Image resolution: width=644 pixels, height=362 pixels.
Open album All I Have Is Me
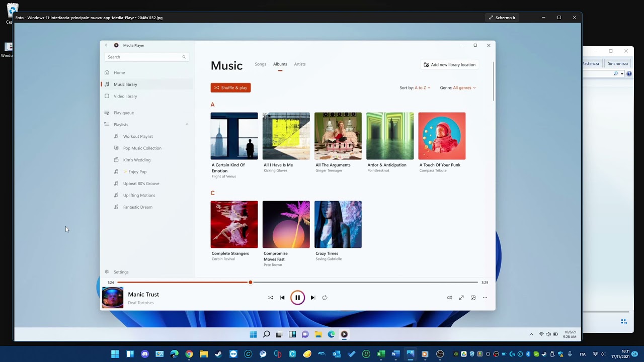click(x=286, y=136)
